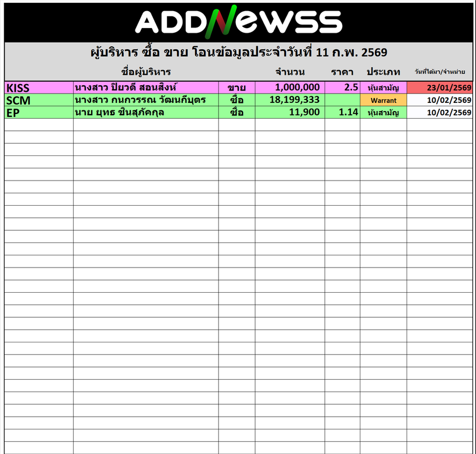Screen dimensions: 476x454
Task: Click the red 23/01/2569 date cell
Action: point(440,88)
